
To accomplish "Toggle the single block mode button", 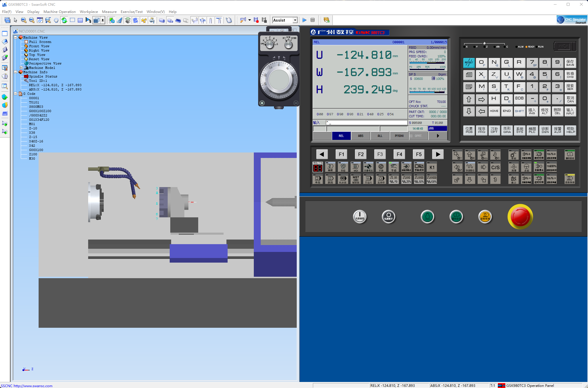I will click(317, 179).
